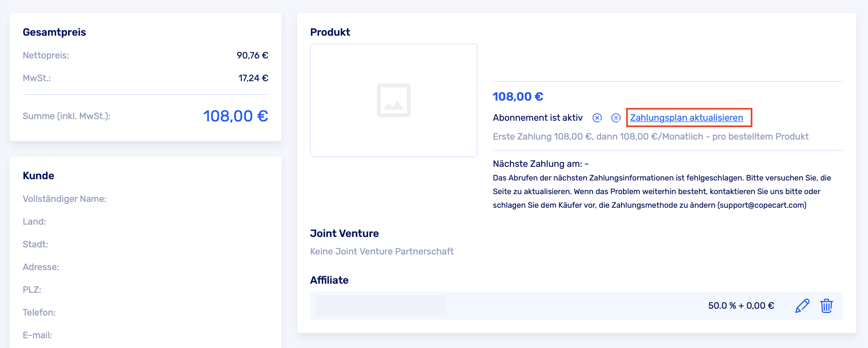Select the Nettopreis value 90,76 €
Viewport: 868px width, 348px height.
(252, 55)
